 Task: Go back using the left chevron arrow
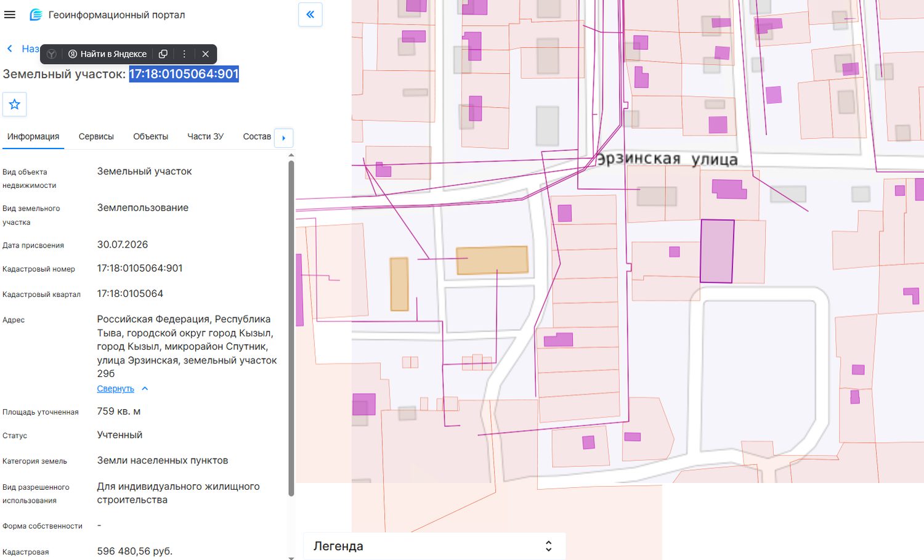coord(10,49)
